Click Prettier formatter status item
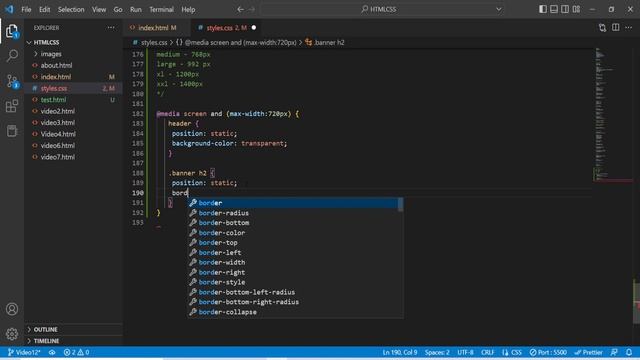 588,352
